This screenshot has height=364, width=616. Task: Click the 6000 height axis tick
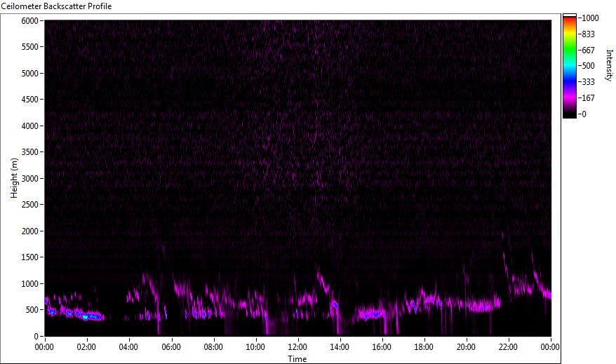[30, 21]
